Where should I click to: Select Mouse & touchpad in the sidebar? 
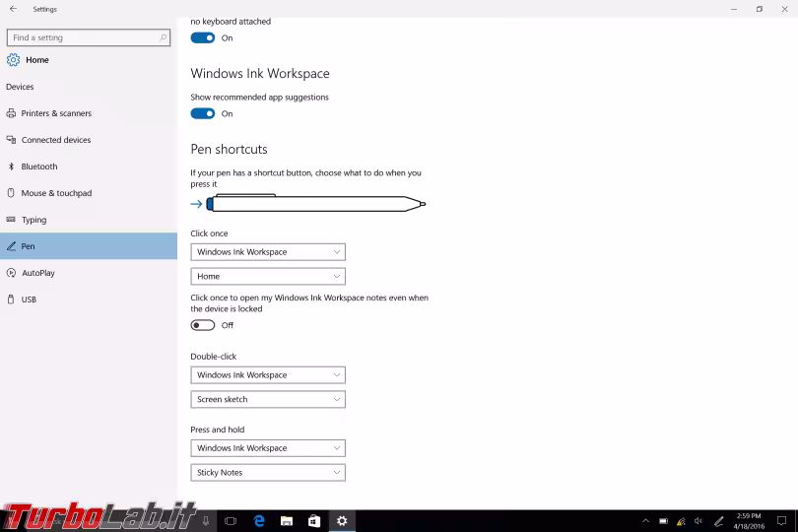pyautogui.click(x=89, y=193)
